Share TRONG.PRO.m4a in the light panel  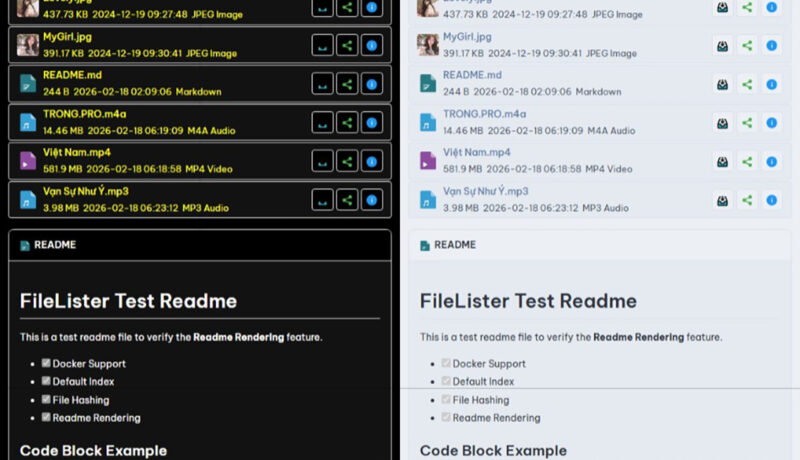(747, 123)
